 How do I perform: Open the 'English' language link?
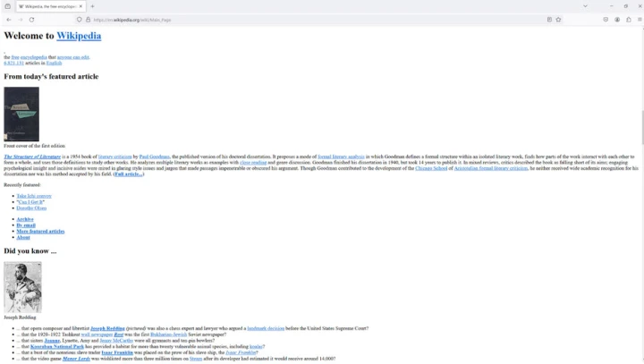coord(54,63)
